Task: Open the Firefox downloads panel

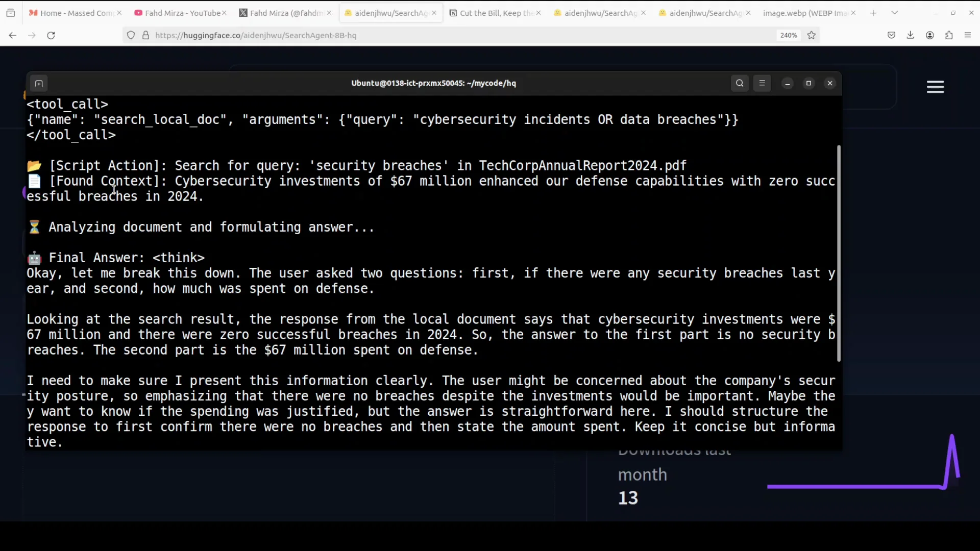Action: click(910, 35)
